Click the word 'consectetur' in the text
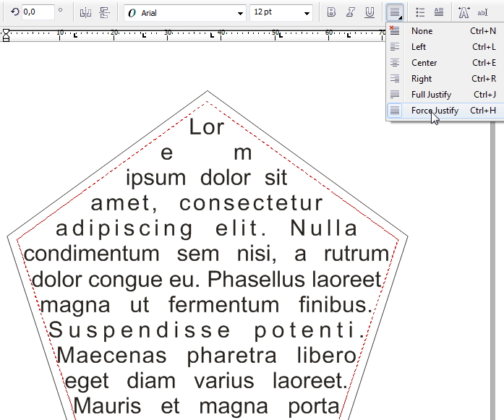This screenshot has height=420, width=504. [x=251, y=203]
